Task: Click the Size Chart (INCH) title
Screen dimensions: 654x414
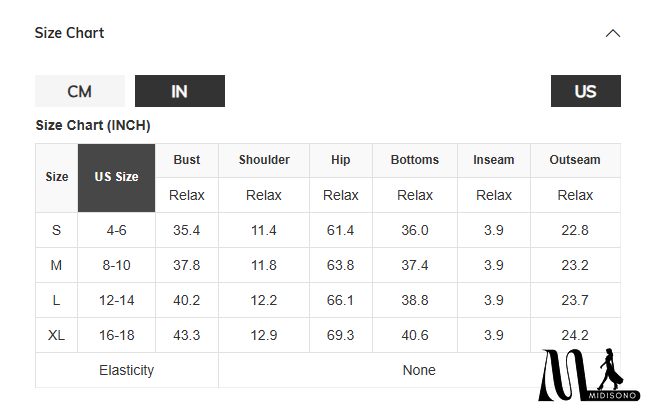Action: coord(93,125)
